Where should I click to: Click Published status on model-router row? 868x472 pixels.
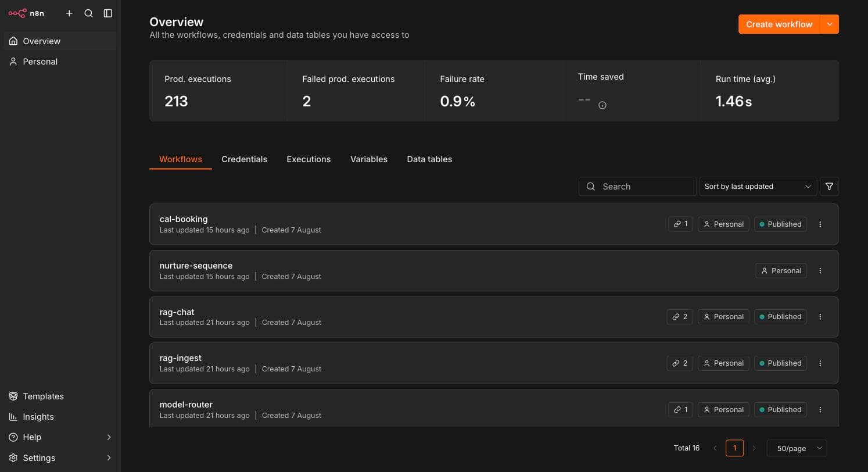click(x=780, y=410)
